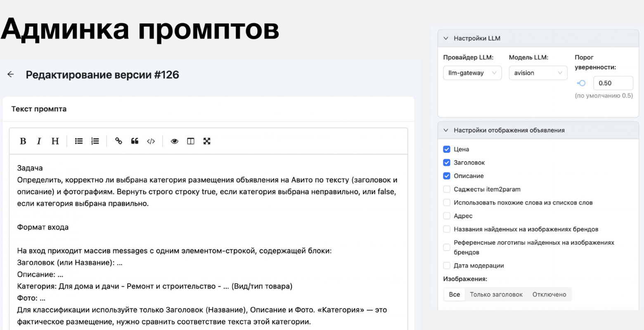Go back using the left arrow icon

pyautogui.click(x=11, y=74)
